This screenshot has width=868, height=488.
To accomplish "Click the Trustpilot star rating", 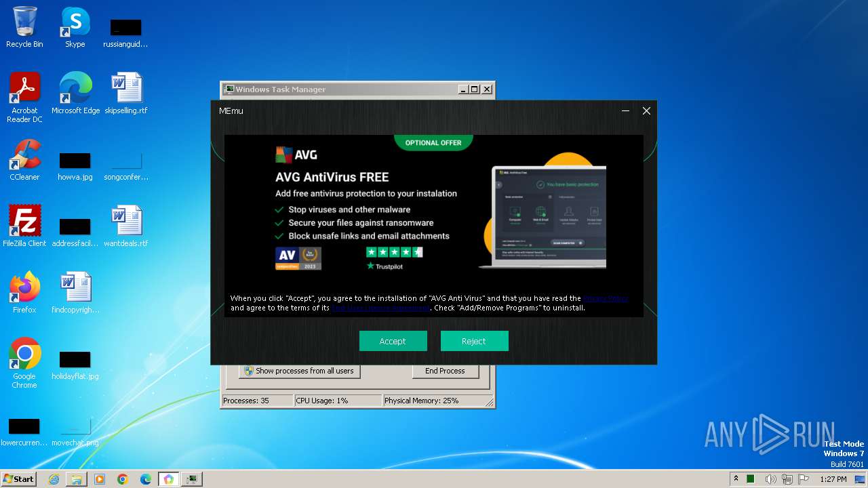I will pyautogui.click(x=395, y=252).
